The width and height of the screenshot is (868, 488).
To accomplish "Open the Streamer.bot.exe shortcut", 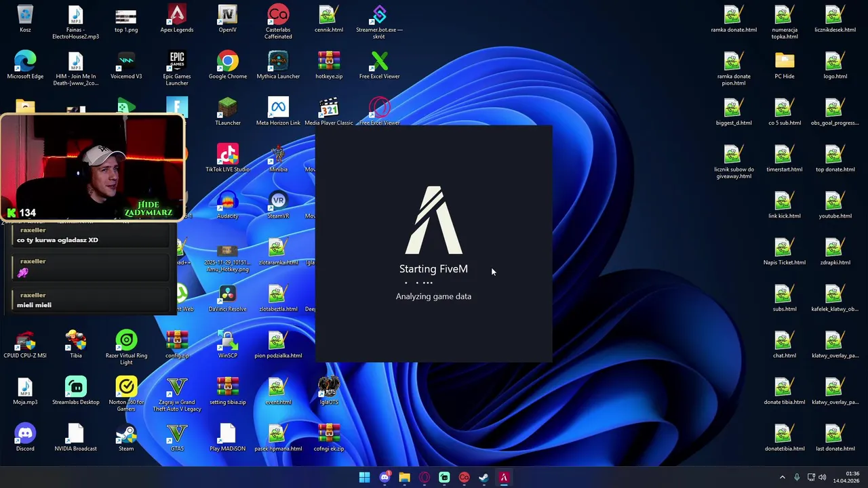I will 379,22.
